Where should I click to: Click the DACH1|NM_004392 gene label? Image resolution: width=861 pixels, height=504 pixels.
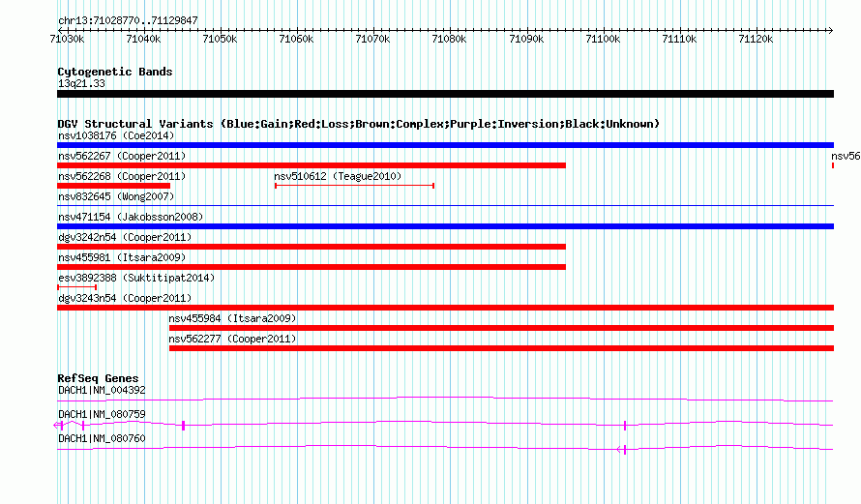[102, 391]
